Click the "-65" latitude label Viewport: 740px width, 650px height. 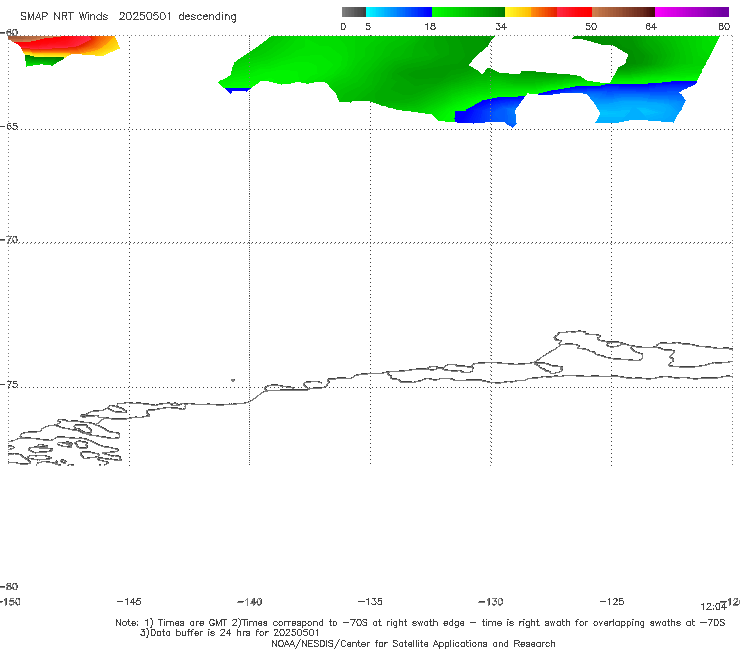[x=9, y=127]
